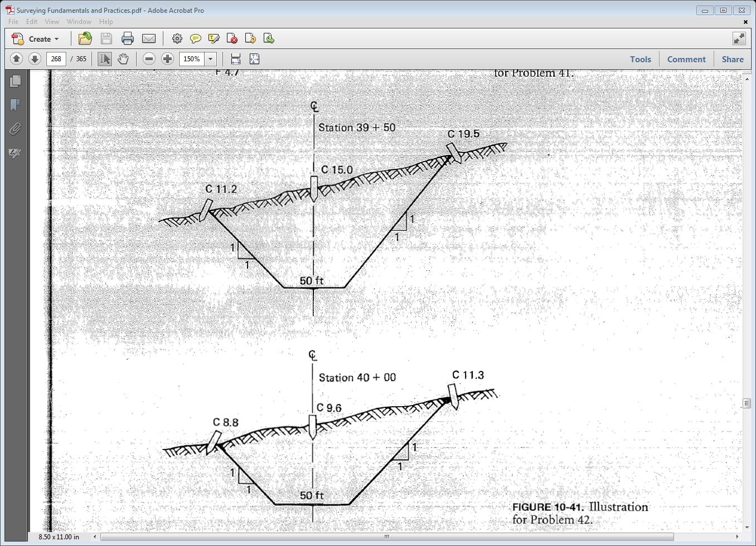Activate the text Select tool
The width and height of the screenshot is (756, 546).
(104, 58)
